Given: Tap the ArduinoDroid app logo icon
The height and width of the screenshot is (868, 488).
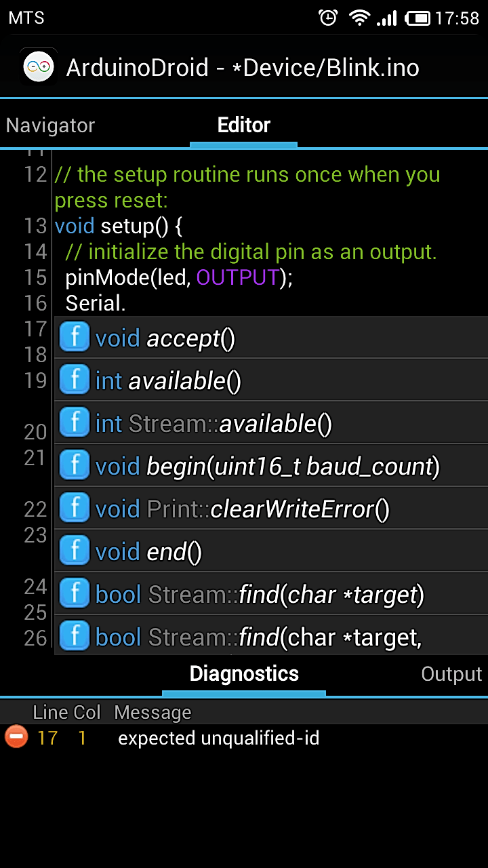Looking at the screenshot, I should [39, 66].
